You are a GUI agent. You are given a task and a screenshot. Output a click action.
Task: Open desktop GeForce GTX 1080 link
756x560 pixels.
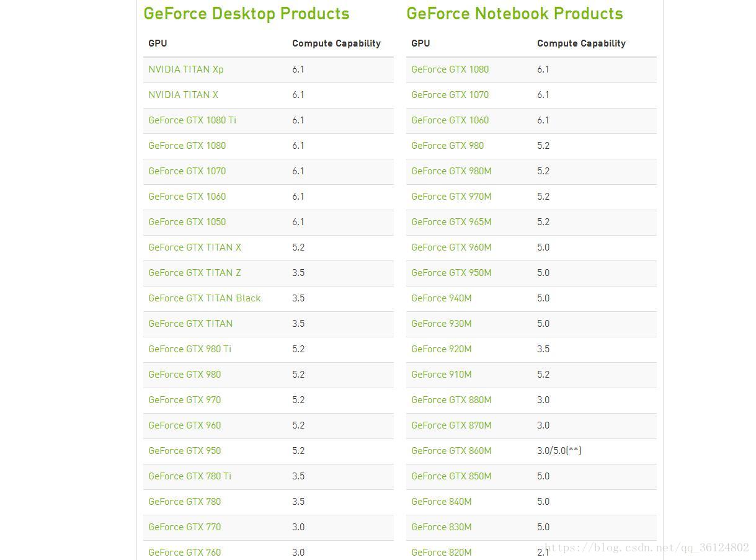(x=187, y=146)
